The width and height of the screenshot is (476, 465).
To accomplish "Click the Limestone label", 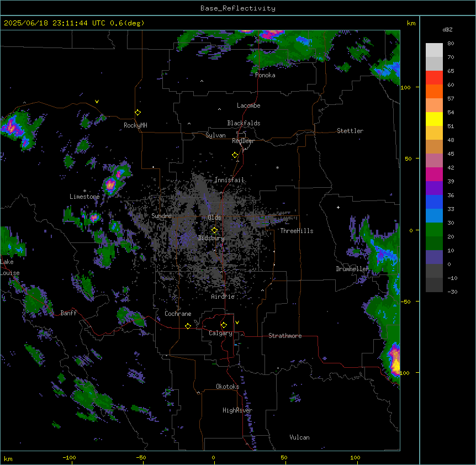I will coord(84,197).
